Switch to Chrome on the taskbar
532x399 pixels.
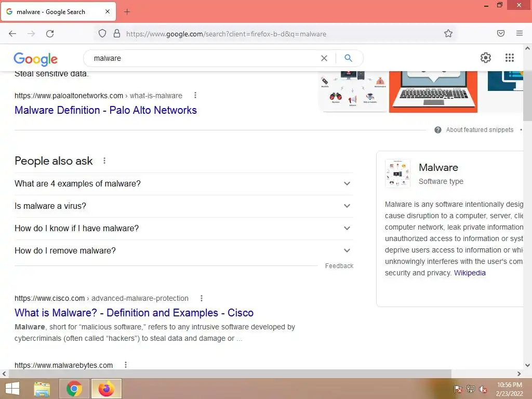click(74, 389)
